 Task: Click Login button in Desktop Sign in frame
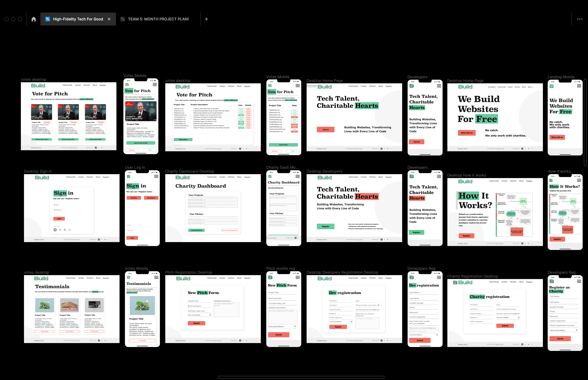coord(59,219)
